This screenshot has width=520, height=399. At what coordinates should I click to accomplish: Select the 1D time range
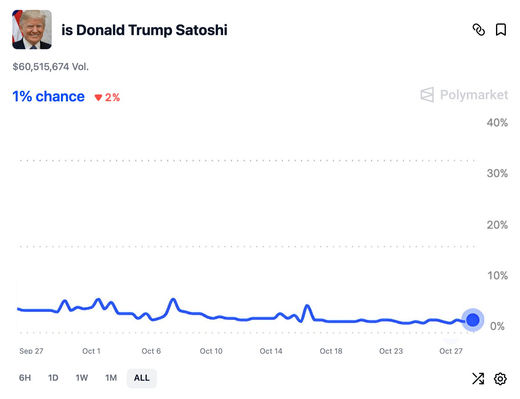53,378
